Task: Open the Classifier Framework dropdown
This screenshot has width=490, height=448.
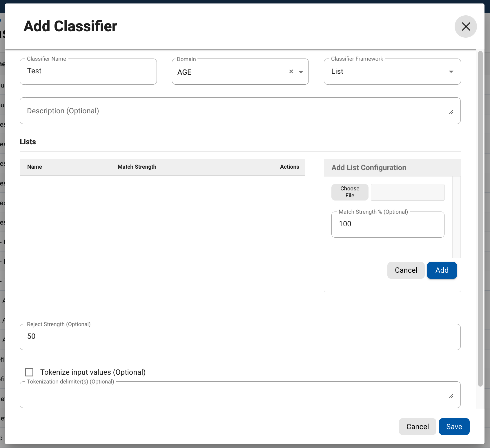Action: (x=451, y=72)
